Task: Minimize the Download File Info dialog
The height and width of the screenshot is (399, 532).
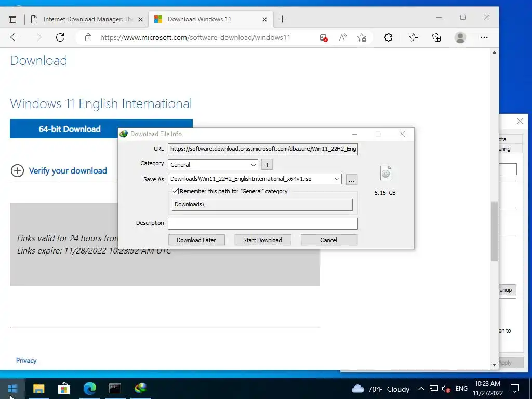Action: click(354, 134)
